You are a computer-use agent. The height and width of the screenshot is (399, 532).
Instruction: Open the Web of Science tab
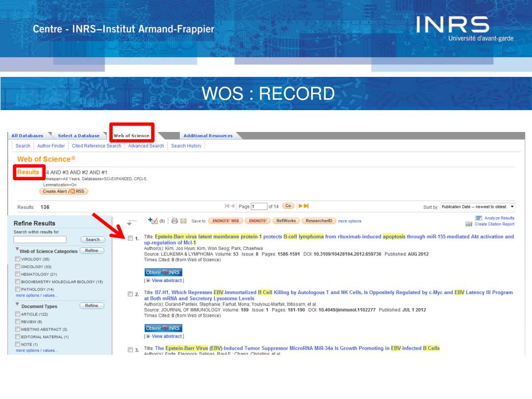[131, 136]
